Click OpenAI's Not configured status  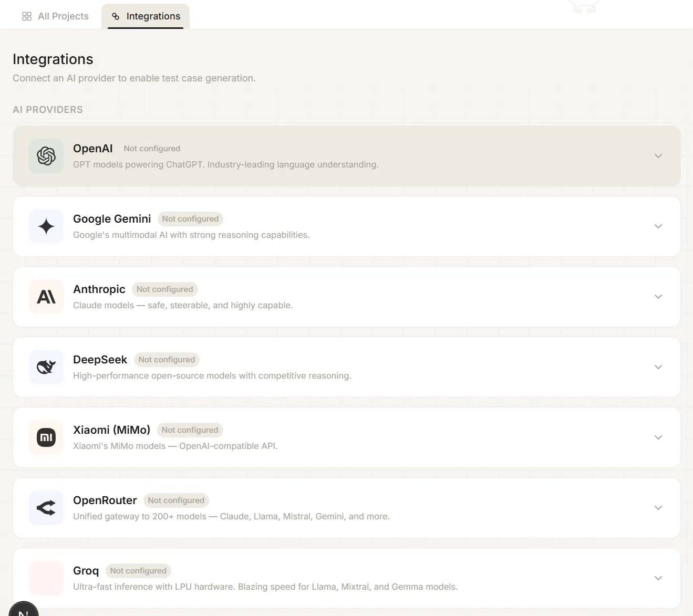pos(152,149)
